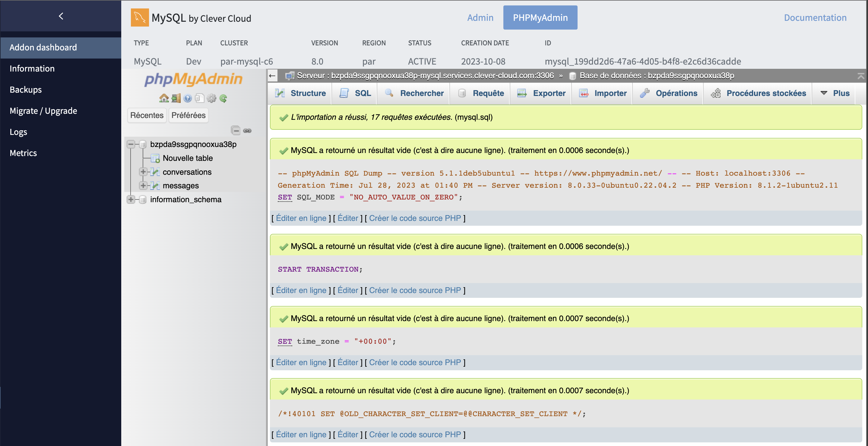The height and width of the screenshot is (446, 868).
Task: Switch to the Admin tab
Action: (480, 18)
